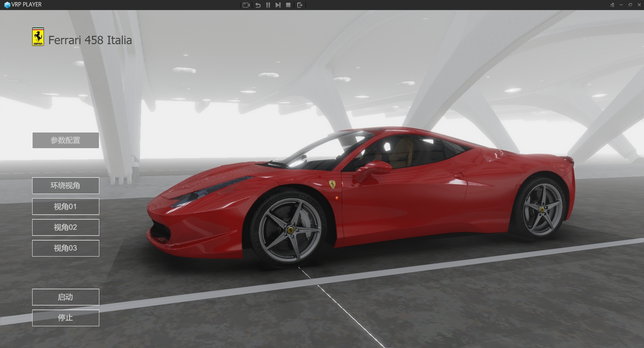Restore down the VRP Player window

[x=630, y=5]
